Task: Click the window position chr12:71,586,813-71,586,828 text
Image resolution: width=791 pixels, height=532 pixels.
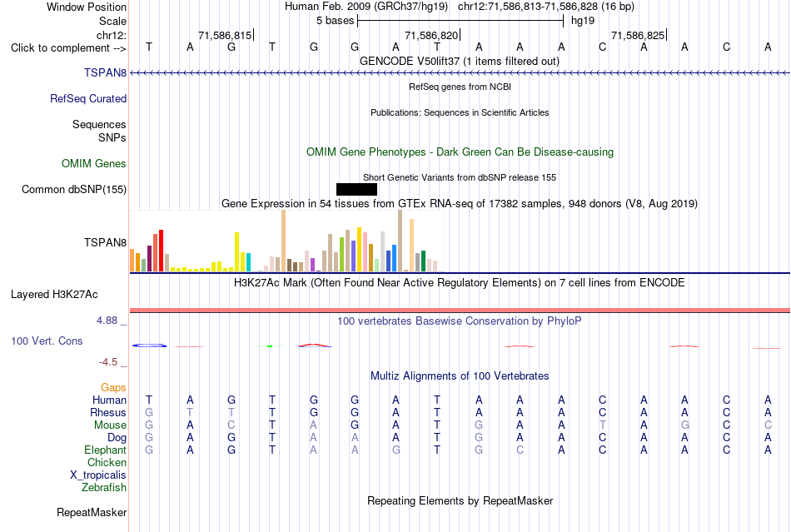Action: (x=528, y=7)
